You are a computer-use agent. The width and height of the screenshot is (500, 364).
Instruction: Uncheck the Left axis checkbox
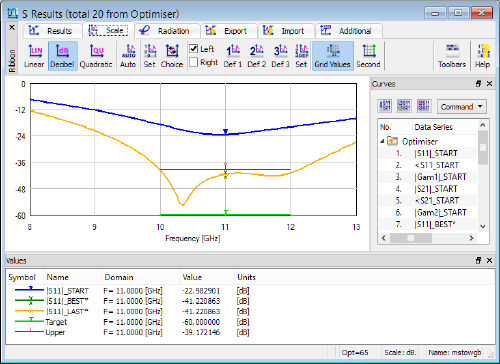pyautogui.click(x=194, y=49)
